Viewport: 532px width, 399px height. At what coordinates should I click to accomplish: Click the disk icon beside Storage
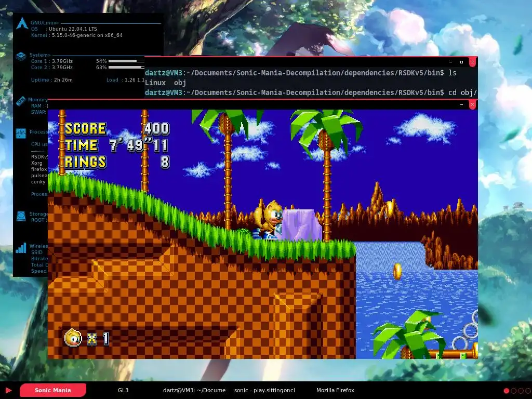pyautogui.click(x=21, y=216)
